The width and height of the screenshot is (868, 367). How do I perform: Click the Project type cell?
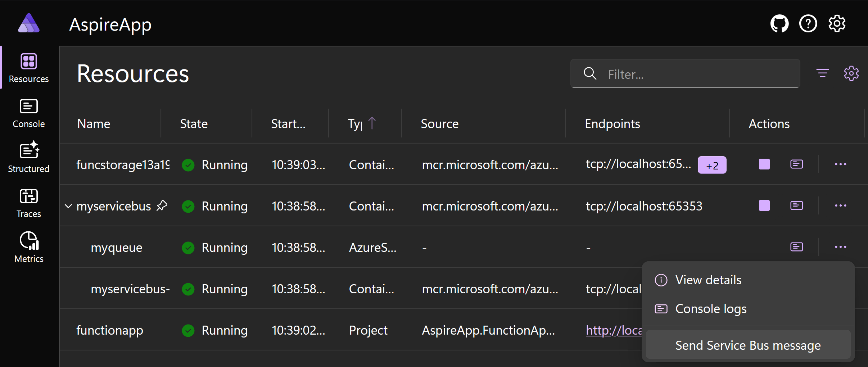(x=368, y=330)
